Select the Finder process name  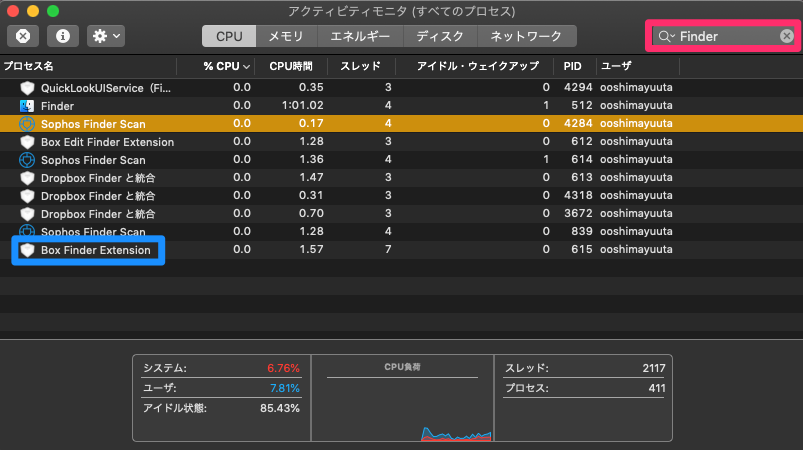pos(57,106)
